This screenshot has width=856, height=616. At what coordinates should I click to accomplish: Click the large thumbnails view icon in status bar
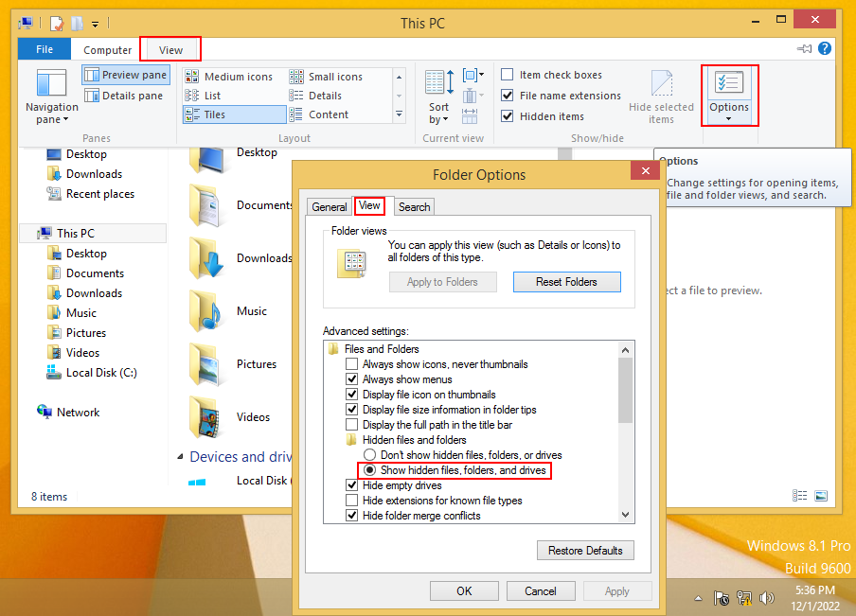[x=821, y=495]
